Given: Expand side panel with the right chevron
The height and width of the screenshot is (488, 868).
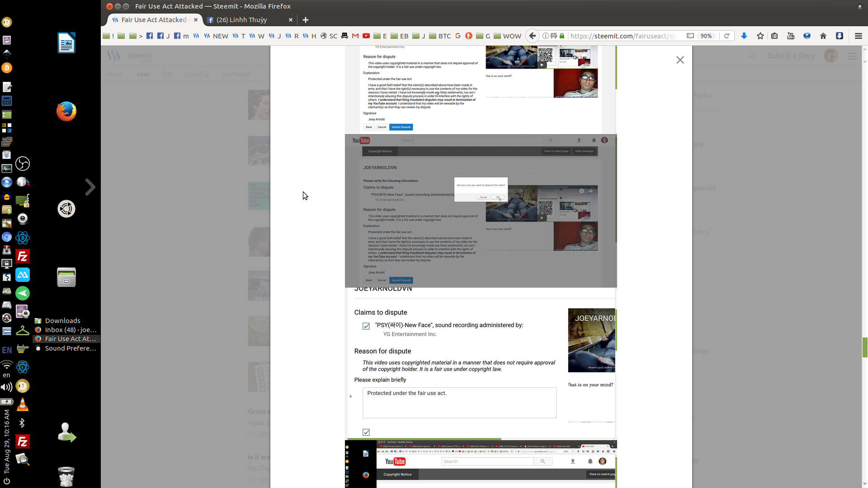Looking at the screenshot, I should coord(90,187).
